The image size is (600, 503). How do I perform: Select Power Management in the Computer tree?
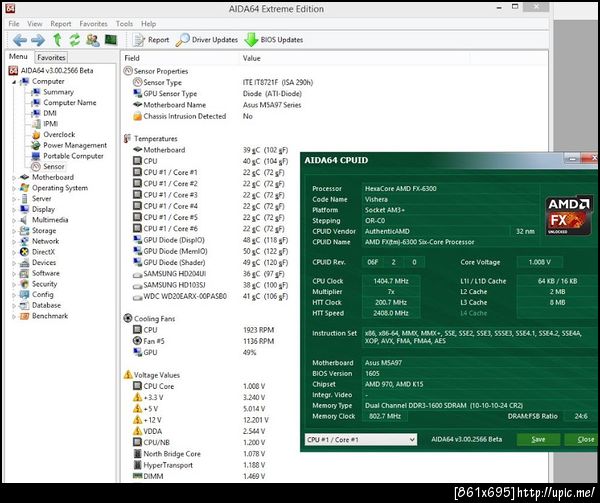pos(74,145)
